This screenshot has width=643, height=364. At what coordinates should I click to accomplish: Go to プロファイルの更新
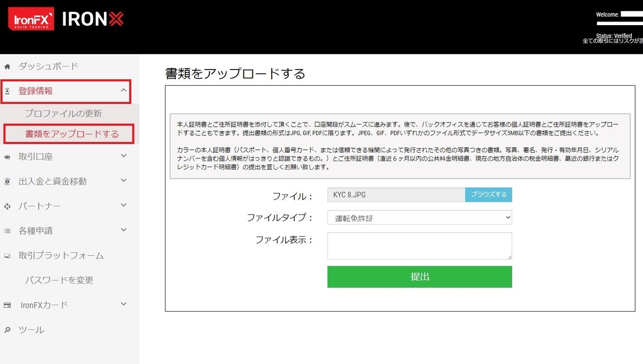(63, 113)
